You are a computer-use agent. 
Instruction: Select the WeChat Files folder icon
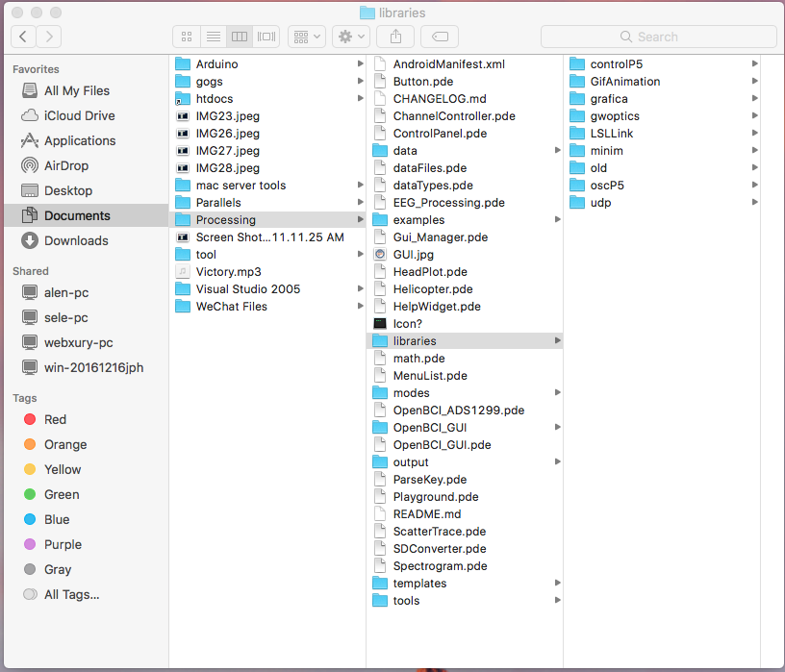pyautogui.click(x=183, y=307)
